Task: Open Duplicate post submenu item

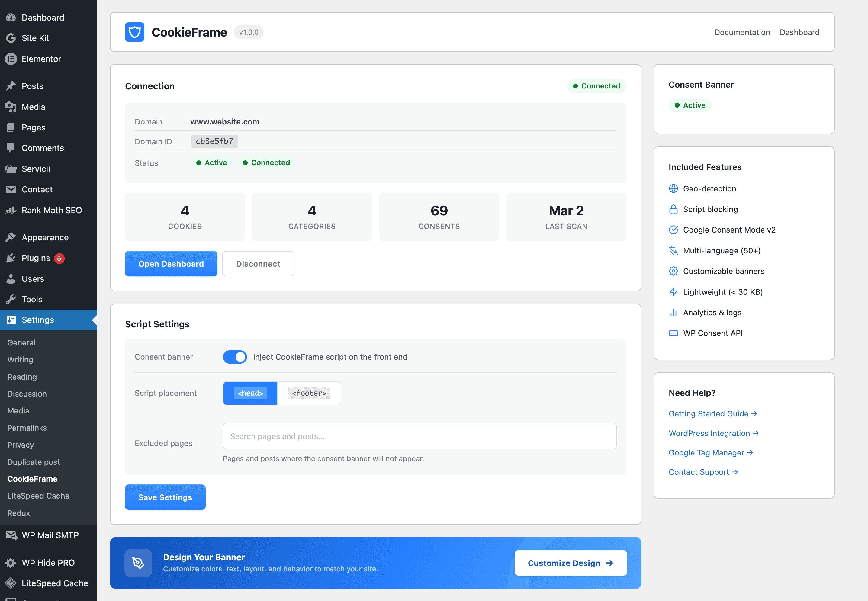Action: point(34,462)
